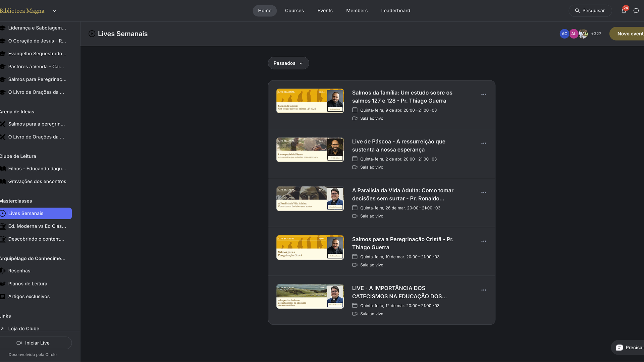This screenshot has width=644, height=362.
Task: Open Evangelho Sequestrado sidebar item
Action: [x=36, y=54]
